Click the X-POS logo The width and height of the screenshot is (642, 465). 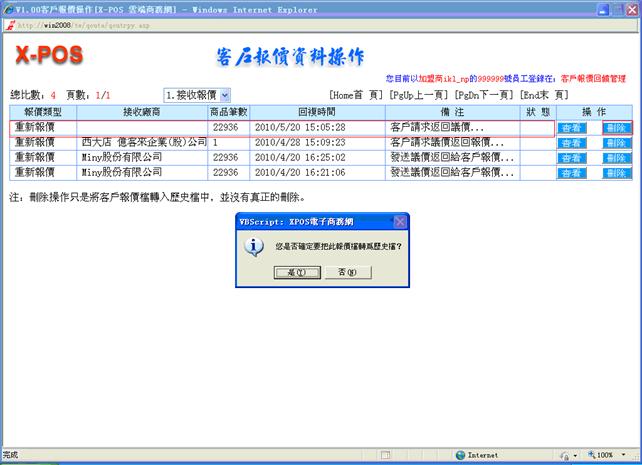tap(49, 54)
